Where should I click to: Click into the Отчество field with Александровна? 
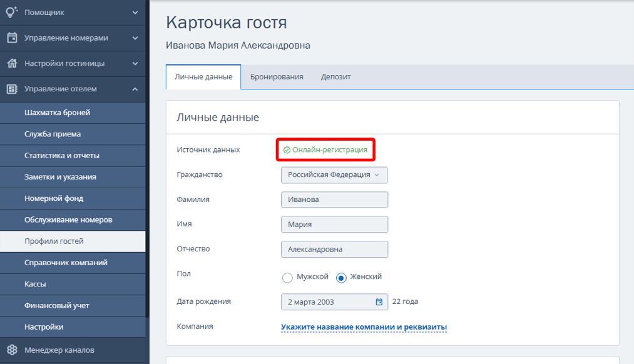tap(334, 250)
